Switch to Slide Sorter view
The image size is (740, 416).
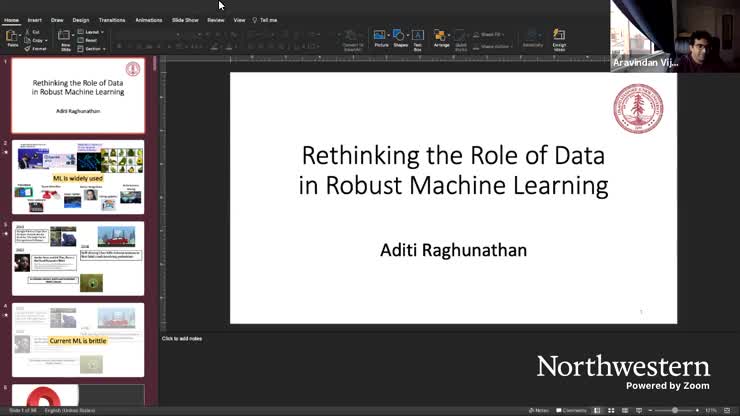(x=611, y=410)
